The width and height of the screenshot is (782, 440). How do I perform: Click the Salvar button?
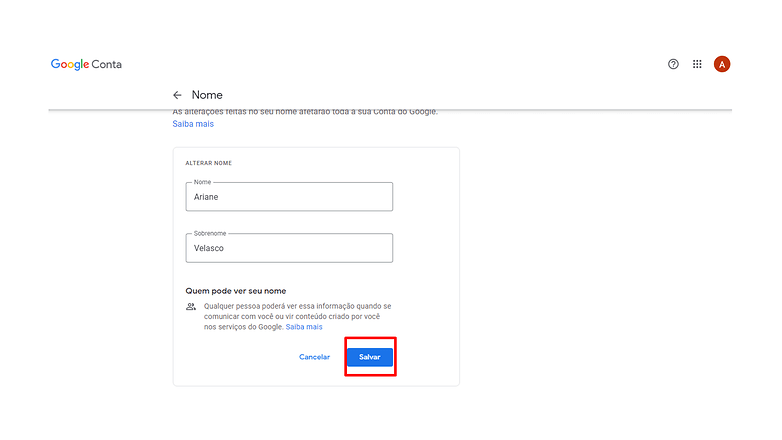tap(370, 357)
